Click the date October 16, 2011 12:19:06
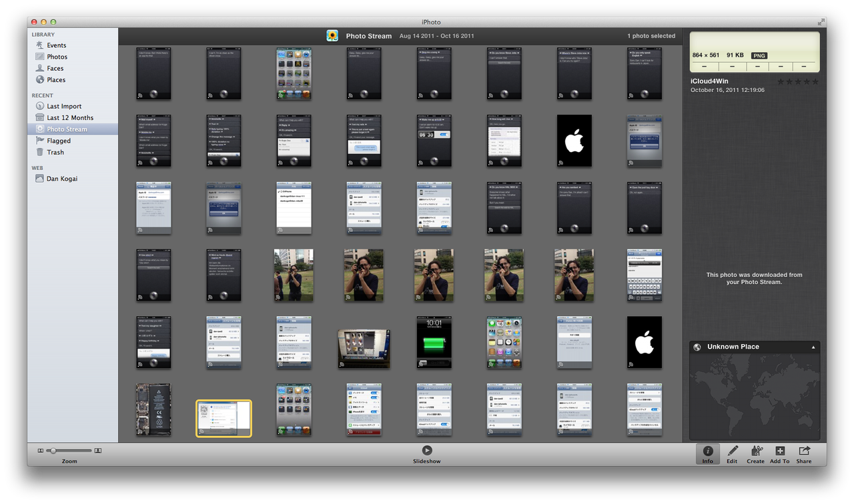Viewport: 854px width, 504px height. point(727,90)
